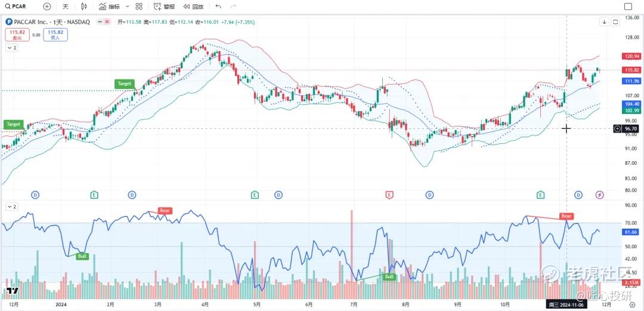Screen dimensions: 644x311
Task: Click the purple lightning event marker
Action: pyautogui.click(x=600, y=195)
